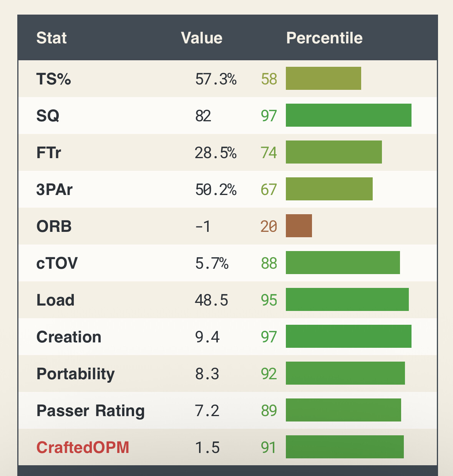Click the Creation value 9.4
This screenshot has height=476, width=453.
coord(207,337)
